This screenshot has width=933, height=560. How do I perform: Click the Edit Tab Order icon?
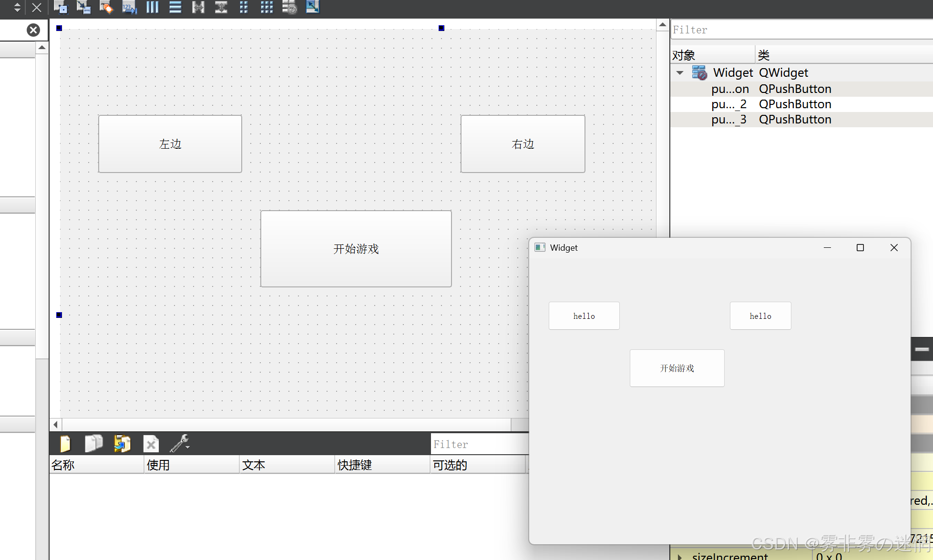[x=129, y=7]
